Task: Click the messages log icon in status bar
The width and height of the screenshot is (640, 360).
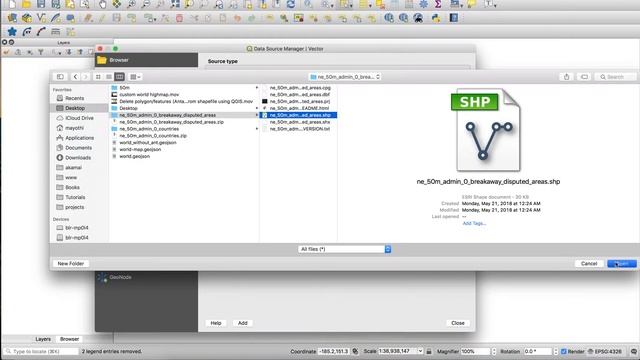Action: [633, 351]
